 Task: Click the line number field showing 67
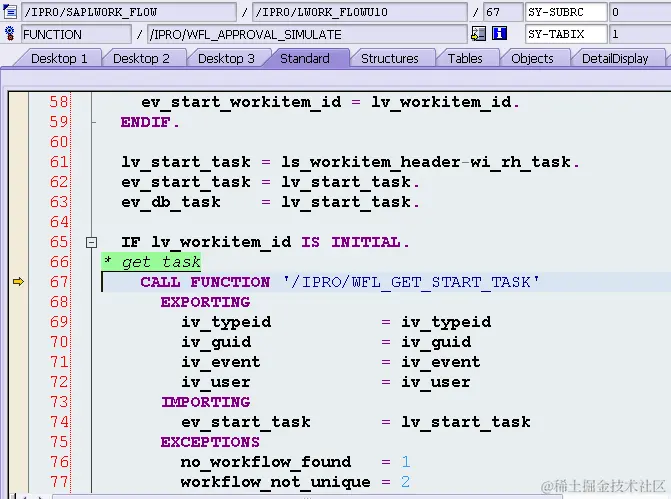[502, 12]
